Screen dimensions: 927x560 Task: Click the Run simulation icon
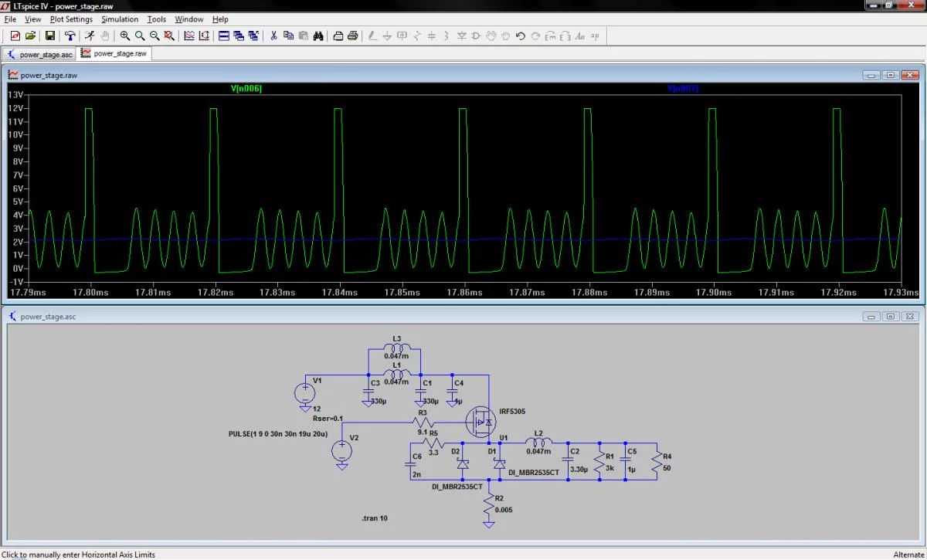pos(90,36)
